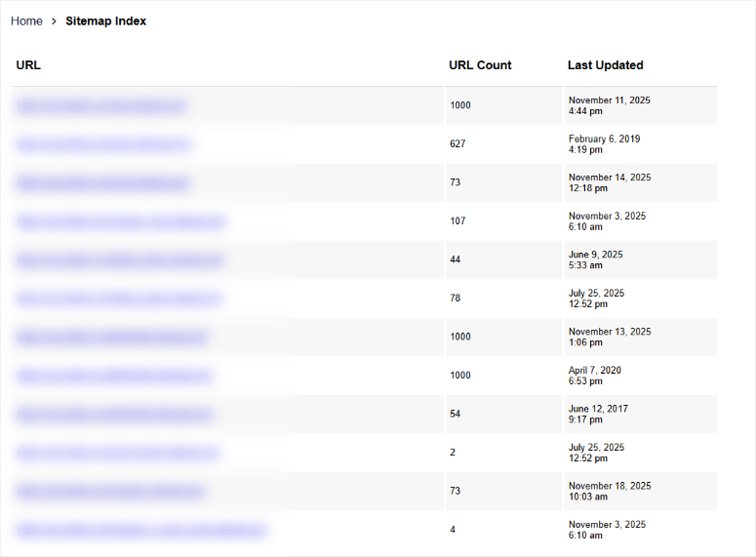Click the date November 13, 2025 1:06 pm
This screenshot has height=557, width=756.
[x=610, y=338]
